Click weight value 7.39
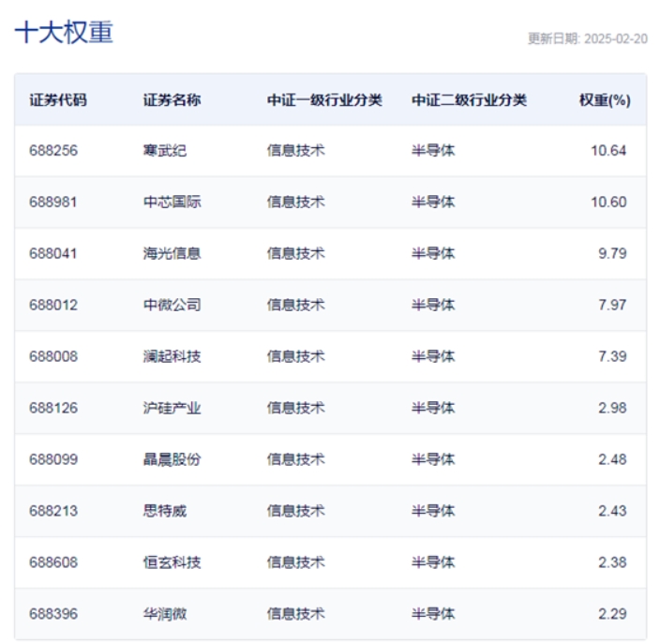This screenshot has width=660, height=644. tap(612, 356)
